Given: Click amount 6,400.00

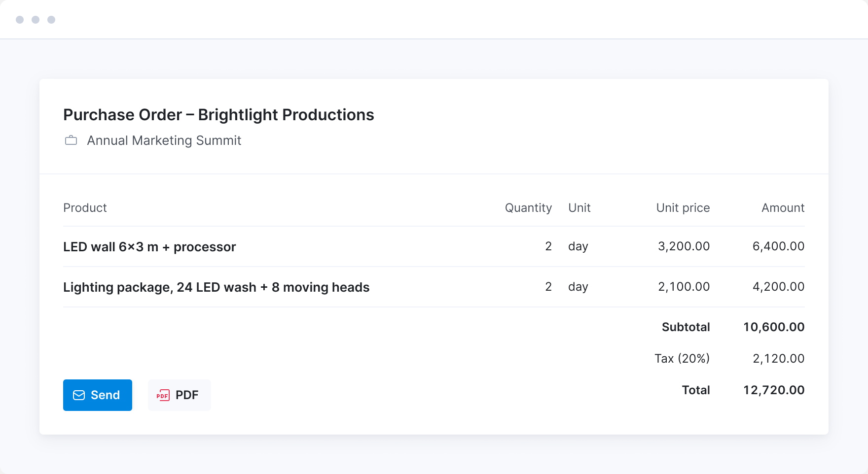Looking at the screenshot, I should point(779,246).
